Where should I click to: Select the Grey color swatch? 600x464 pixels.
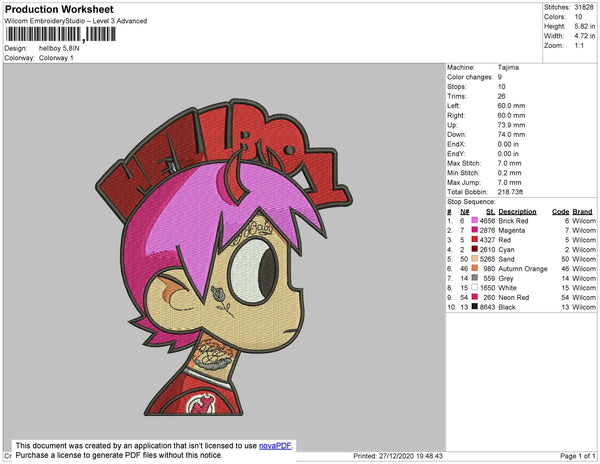click(475, 278)
